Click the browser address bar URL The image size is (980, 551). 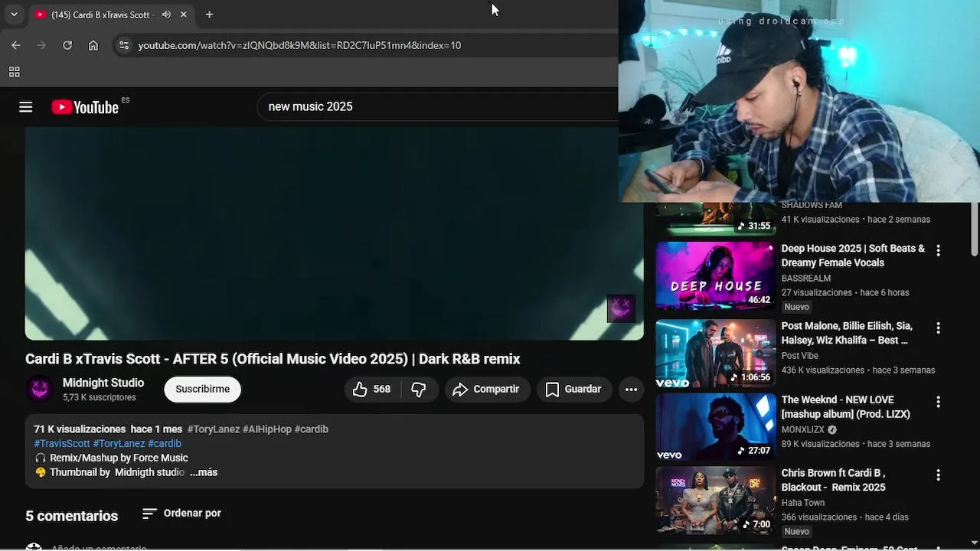pos(299,45)
